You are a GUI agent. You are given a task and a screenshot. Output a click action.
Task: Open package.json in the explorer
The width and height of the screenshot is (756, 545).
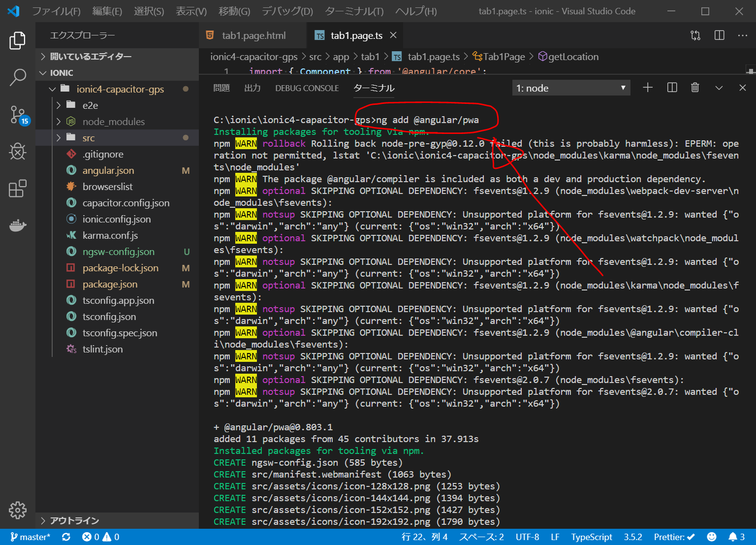[110, 284]
